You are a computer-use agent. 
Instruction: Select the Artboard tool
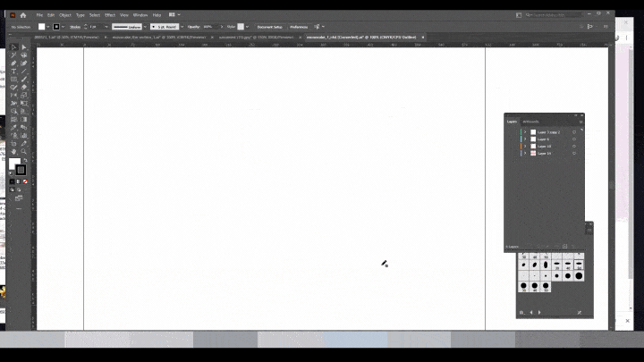(x=13, y=144)
